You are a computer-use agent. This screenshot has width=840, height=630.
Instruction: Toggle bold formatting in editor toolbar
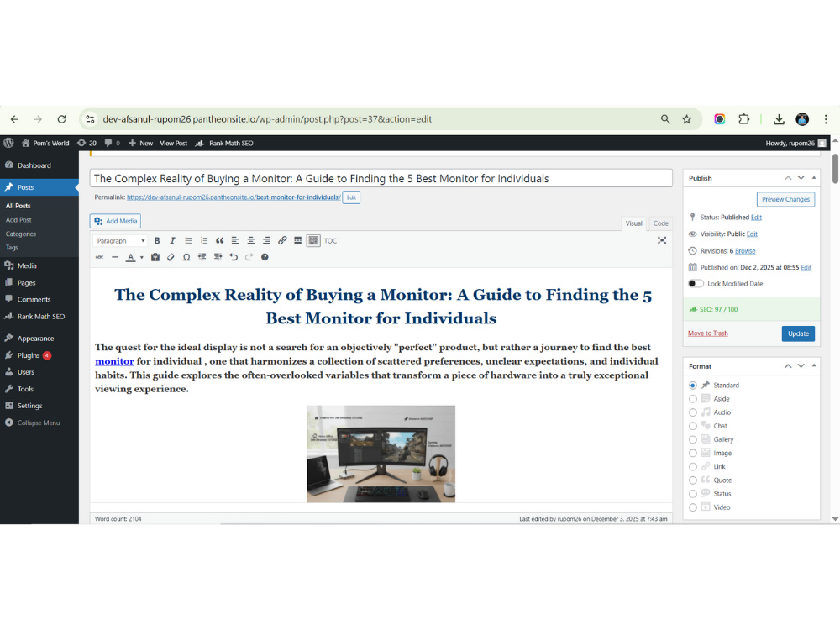click(157, 240)
